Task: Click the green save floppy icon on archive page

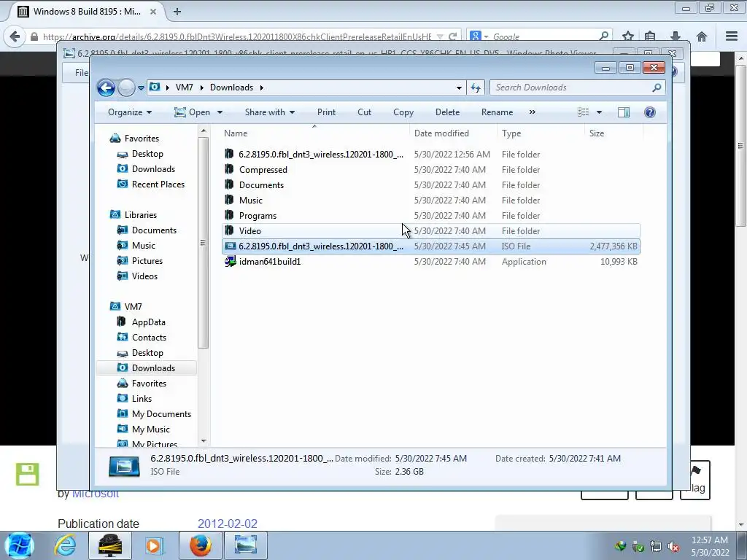Action: (x=27, y=474)
